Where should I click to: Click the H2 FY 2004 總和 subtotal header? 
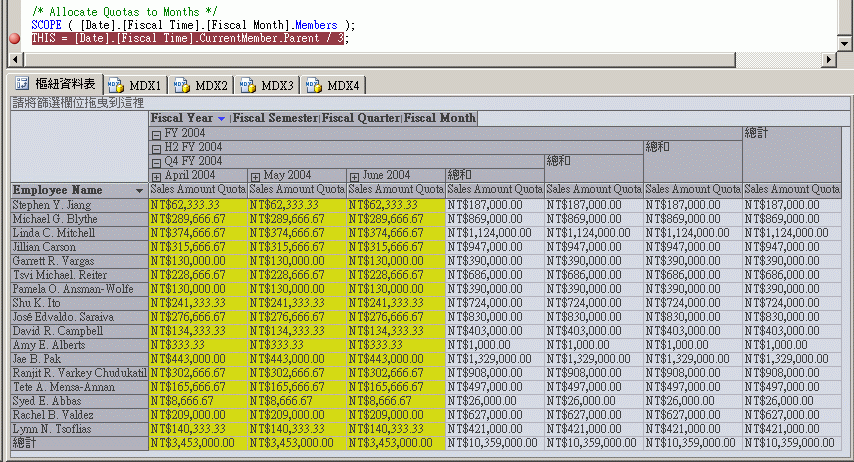693,162
